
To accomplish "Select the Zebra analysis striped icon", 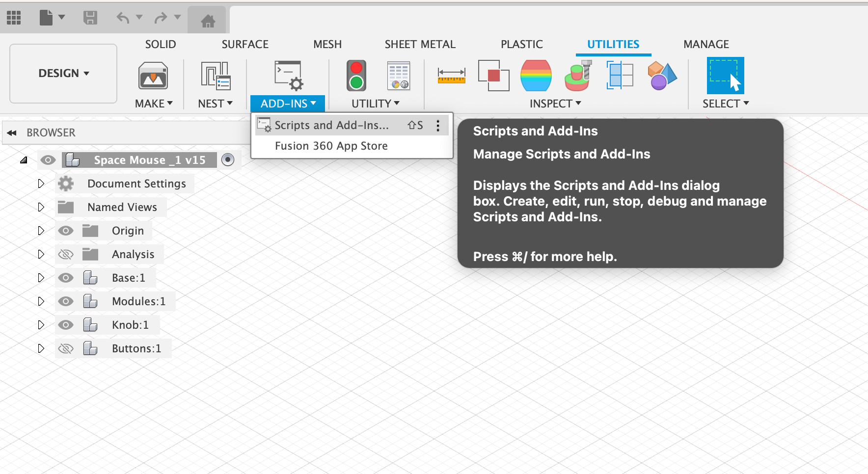I will (536, 76).
